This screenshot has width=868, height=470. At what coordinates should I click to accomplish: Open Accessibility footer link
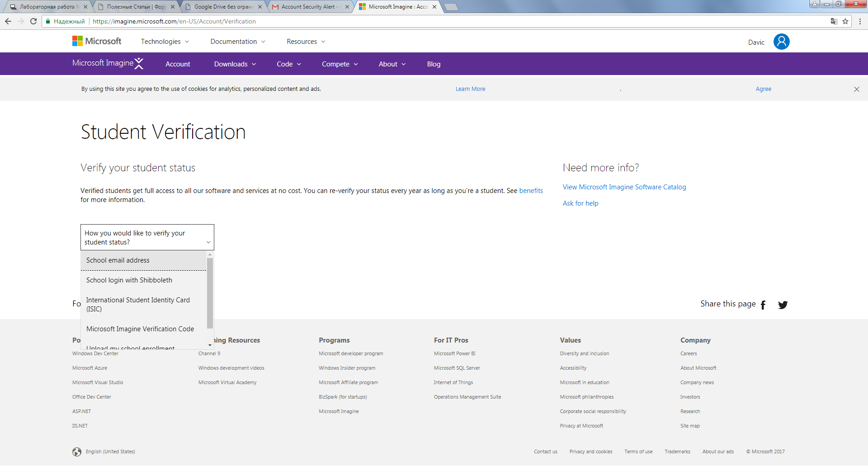click(x=573, y=368)
